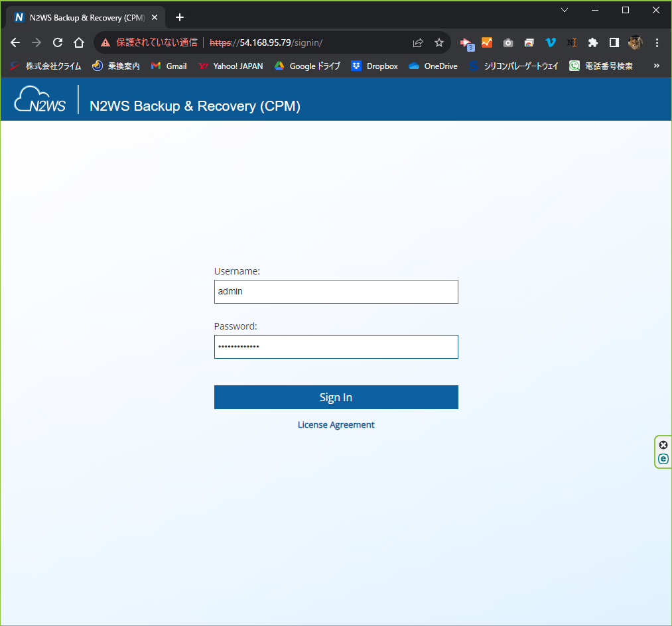Minimize the browser window
The width and height of the screenshot is (672, 626).
coord(595,11)
